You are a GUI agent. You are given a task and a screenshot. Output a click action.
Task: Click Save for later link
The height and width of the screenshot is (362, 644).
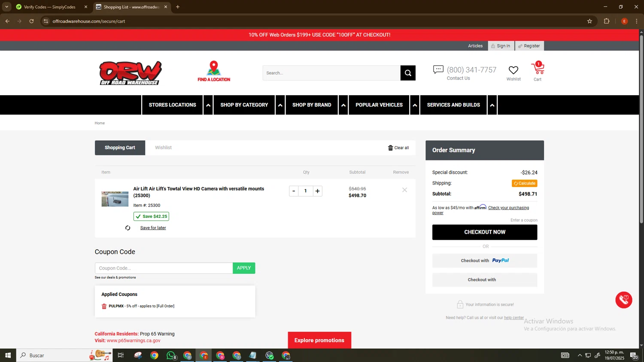[153, 228]
